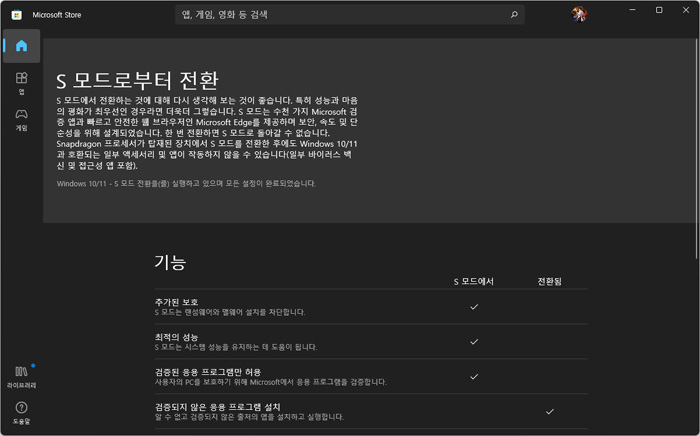Click the S mode checkmark in the '추가된 보호' row
Screen dimensions: 700x436
point(474,307)
